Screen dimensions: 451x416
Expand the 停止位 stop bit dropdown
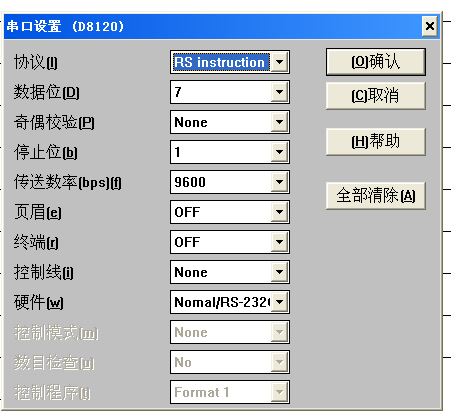(279, 152)
